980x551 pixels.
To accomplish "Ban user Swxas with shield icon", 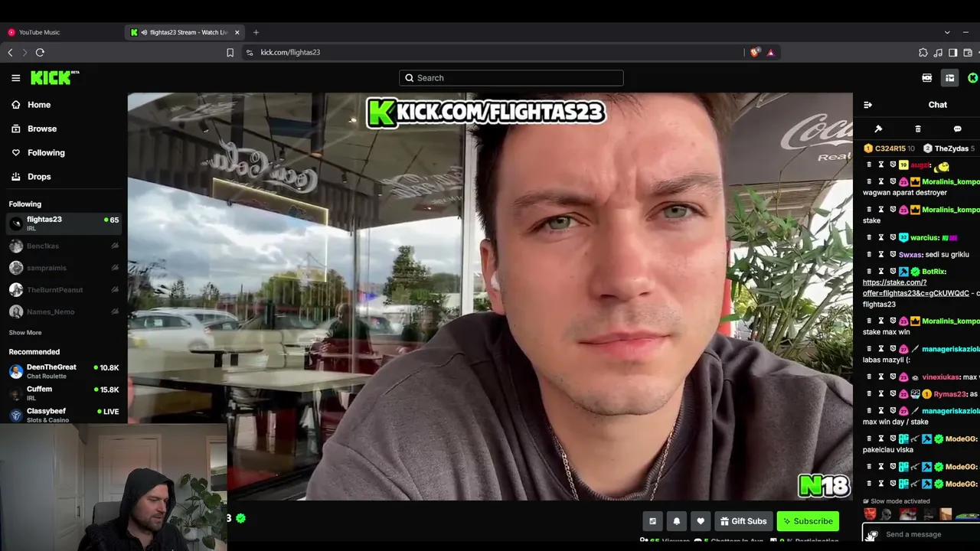I will pyautogui.click(x=893, y=254).
